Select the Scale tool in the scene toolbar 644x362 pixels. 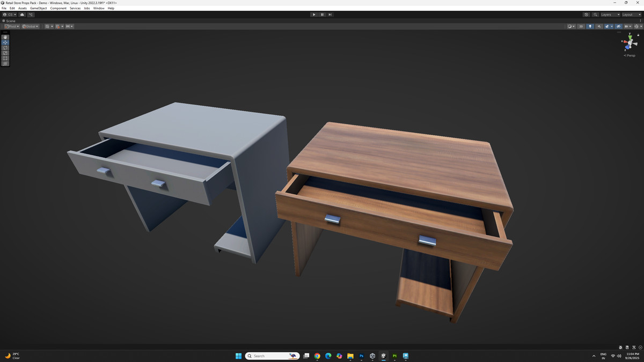(5, 53)
